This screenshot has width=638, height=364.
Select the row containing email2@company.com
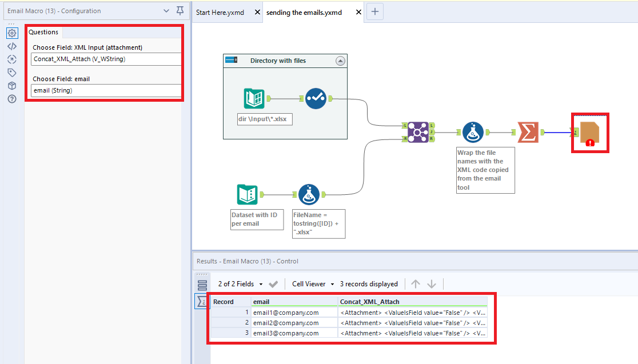[294, 322]
